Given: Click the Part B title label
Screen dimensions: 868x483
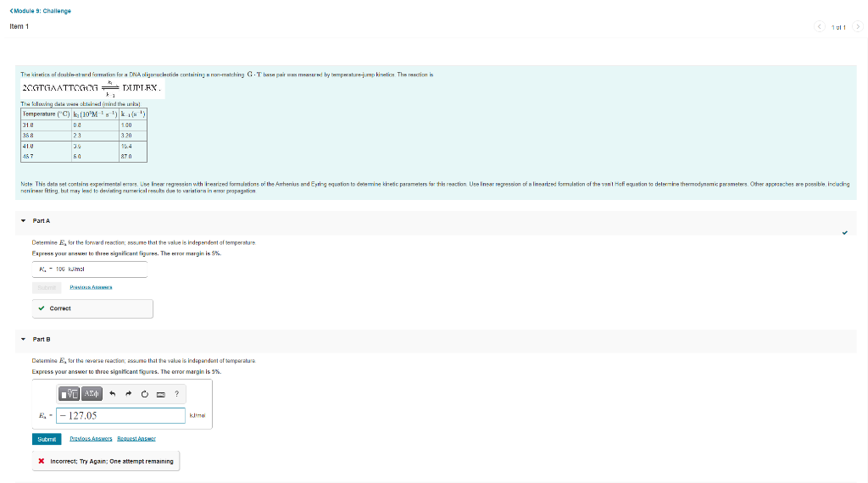Looking at the screenshot, I should 41,339.
